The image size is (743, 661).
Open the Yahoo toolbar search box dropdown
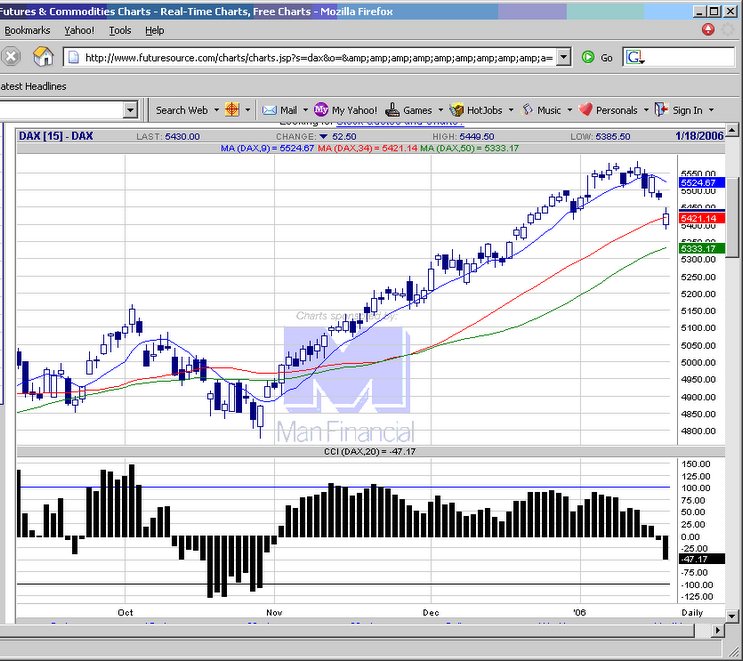[x=130, y=110]
